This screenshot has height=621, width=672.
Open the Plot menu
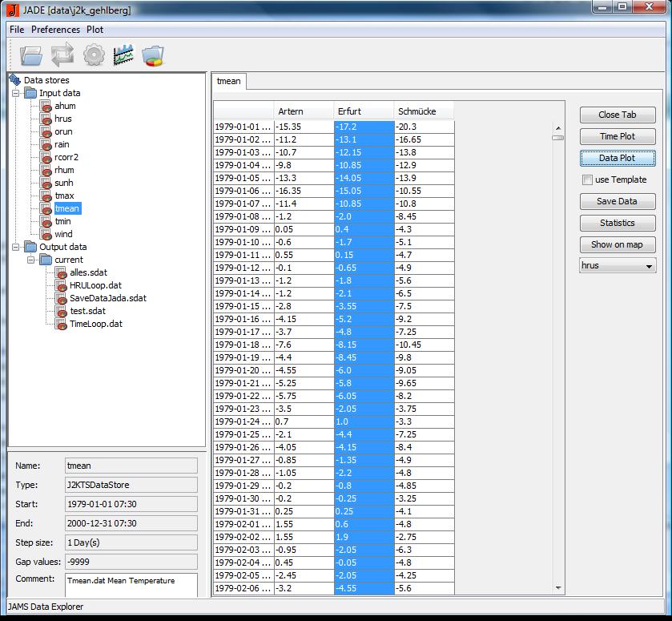click(x=95, y=30)
